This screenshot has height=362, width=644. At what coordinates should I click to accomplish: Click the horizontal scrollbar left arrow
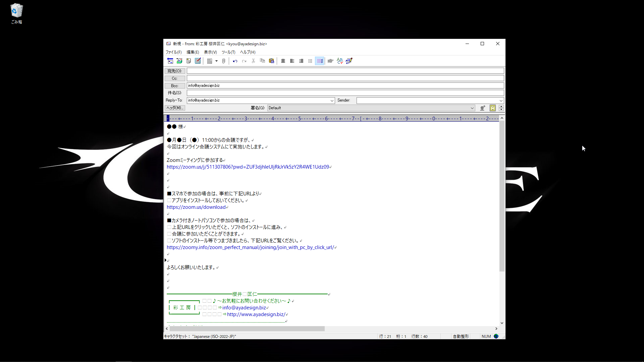pos(167,329)
